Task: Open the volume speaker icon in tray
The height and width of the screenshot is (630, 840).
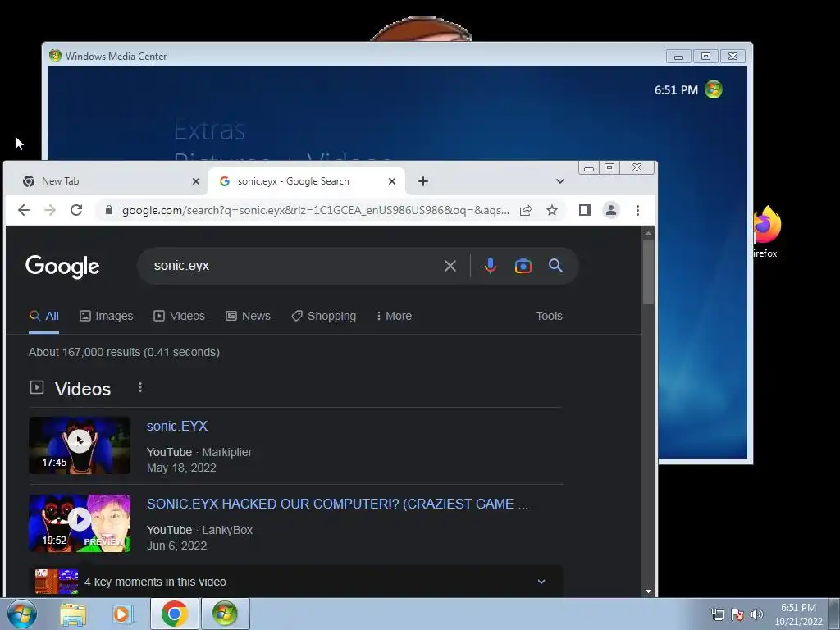Action: point(757,614)
